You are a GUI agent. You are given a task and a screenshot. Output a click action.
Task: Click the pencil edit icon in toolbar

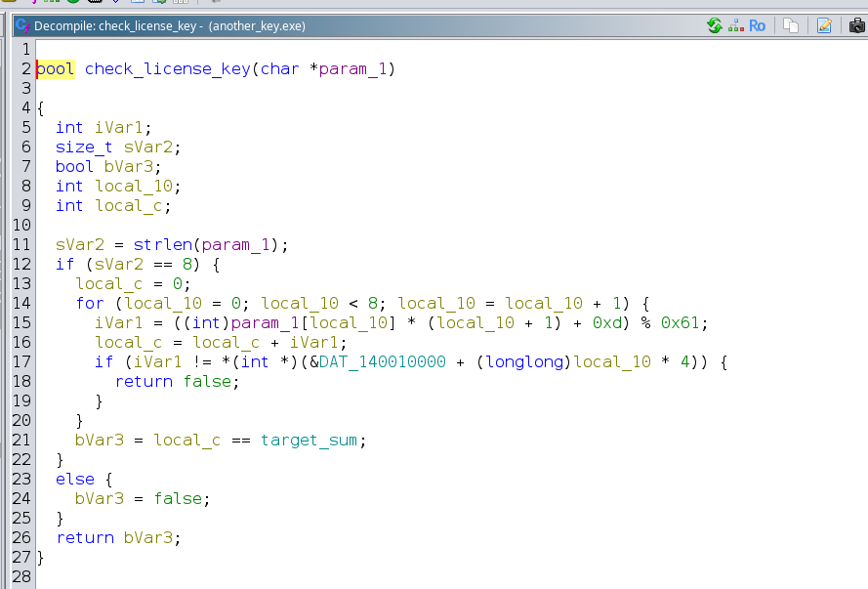[x=824, y=25]
